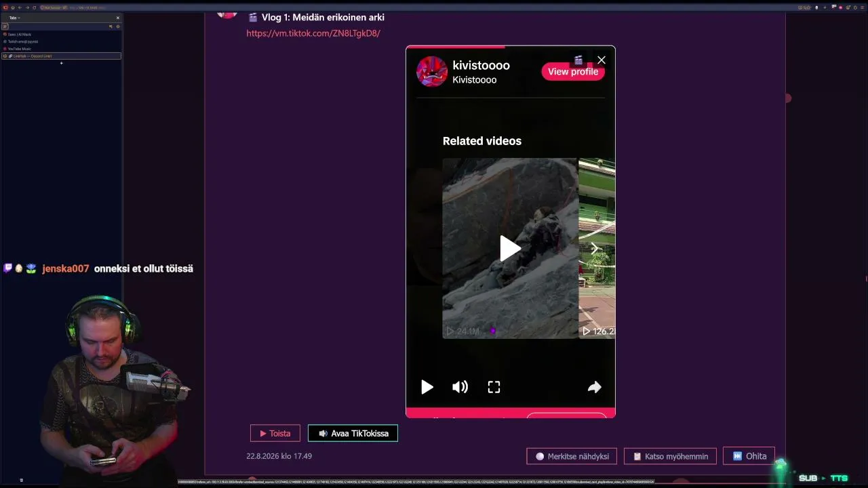Open the browser hamburger menu
Image resolution: width=868 pixels, height=488 pixels.
(x=863, y=7)
